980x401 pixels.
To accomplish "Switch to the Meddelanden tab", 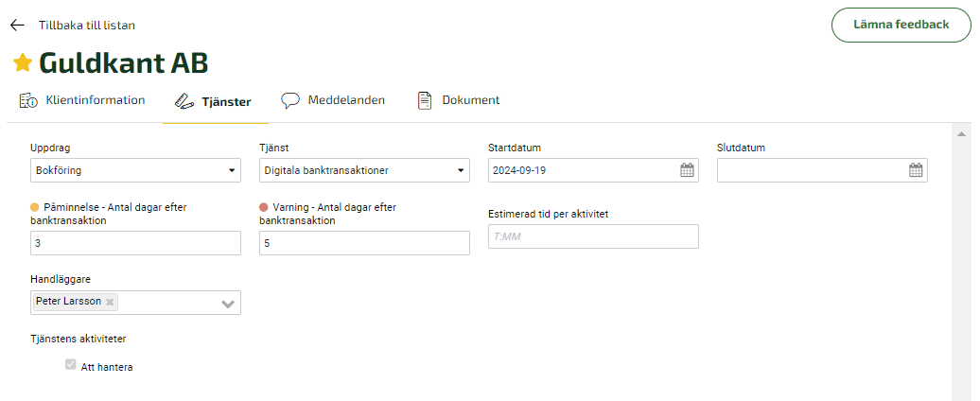I will tap(346, 100).
